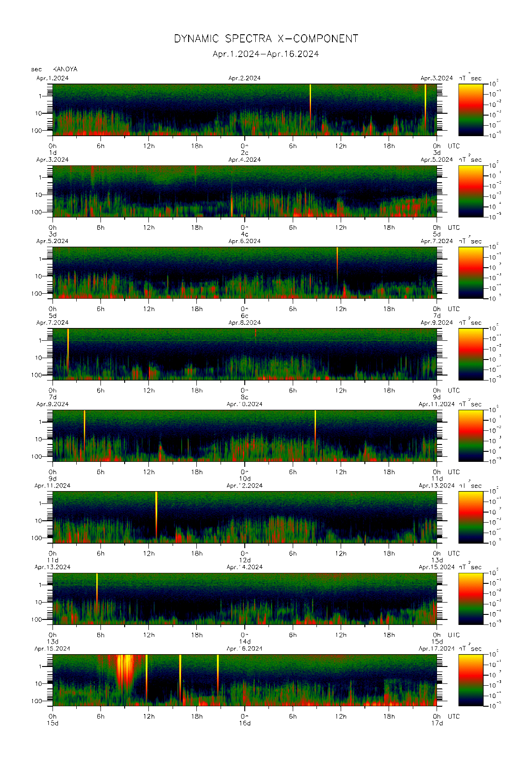Click the color scale bar beside the Apr.3 panel
This screenshot has height=767, width=532.
[471, 191]
